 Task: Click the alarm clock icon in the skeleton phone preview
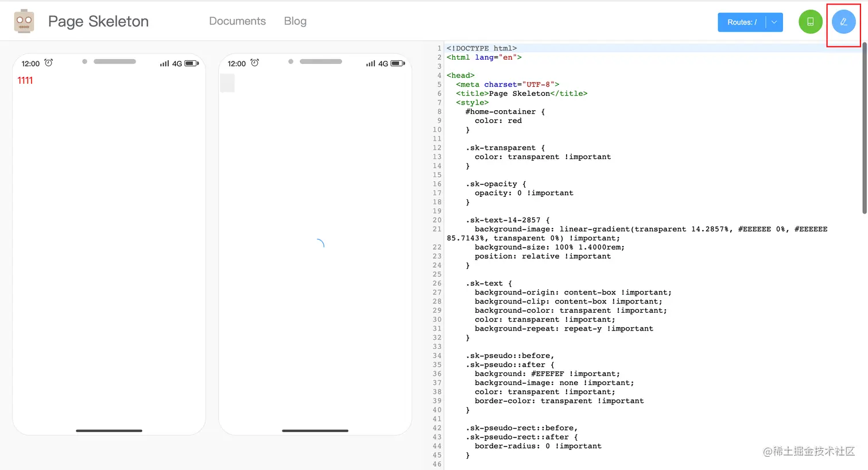point(255,63)
